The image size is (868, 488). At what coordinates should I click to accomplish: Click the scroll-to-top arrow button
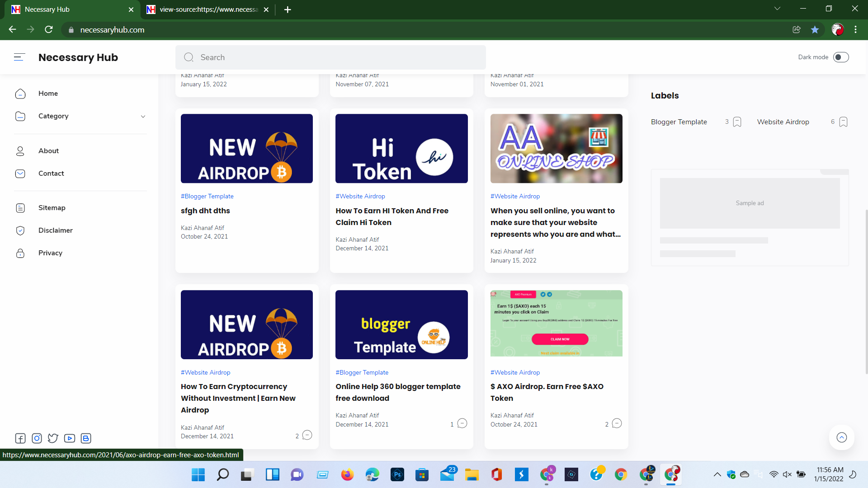tap(841, 437)
